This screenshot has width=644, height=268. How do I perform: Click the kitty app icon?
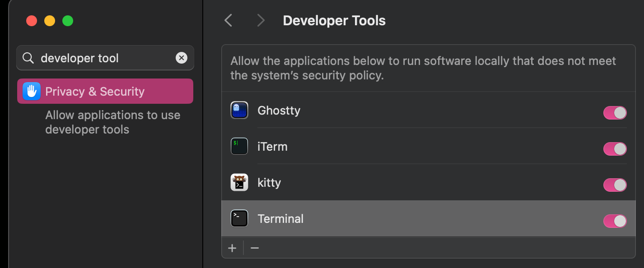click(239, 183)
